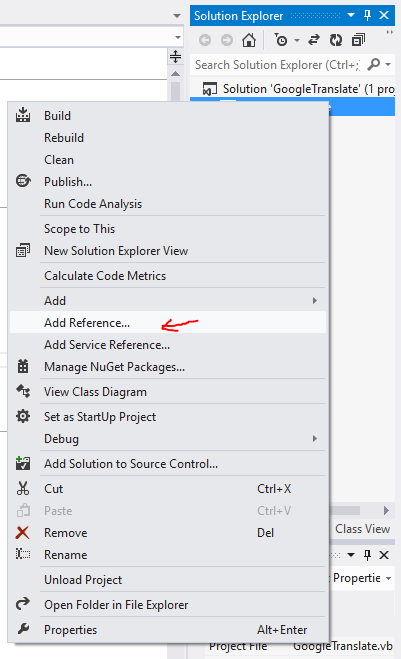
Task: Click the Back arrow in Solution Explorer toolbar
Action: pos(205,40)
